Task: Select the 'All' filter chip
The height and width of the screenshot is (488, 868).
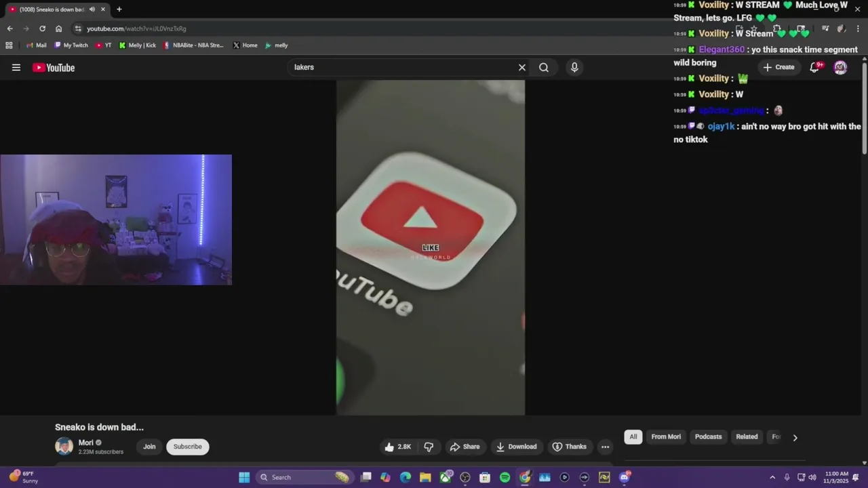Action: 633,437
